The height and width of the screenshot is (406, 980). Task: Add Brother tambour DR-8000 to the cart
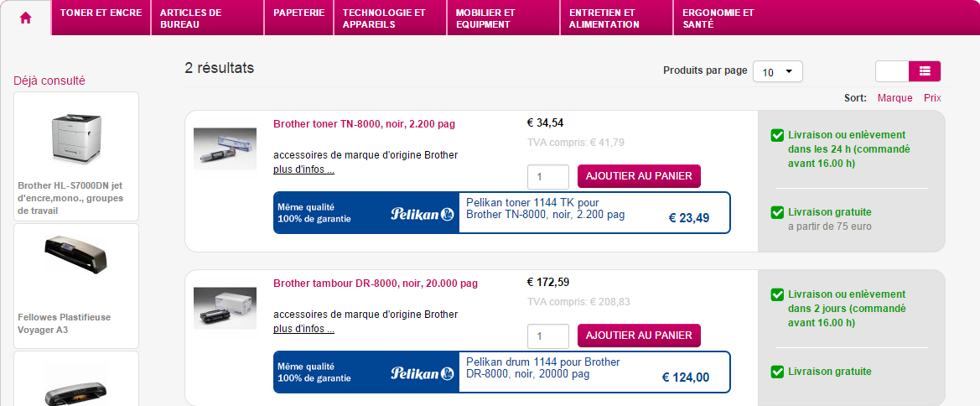click(x=639, y=336)
